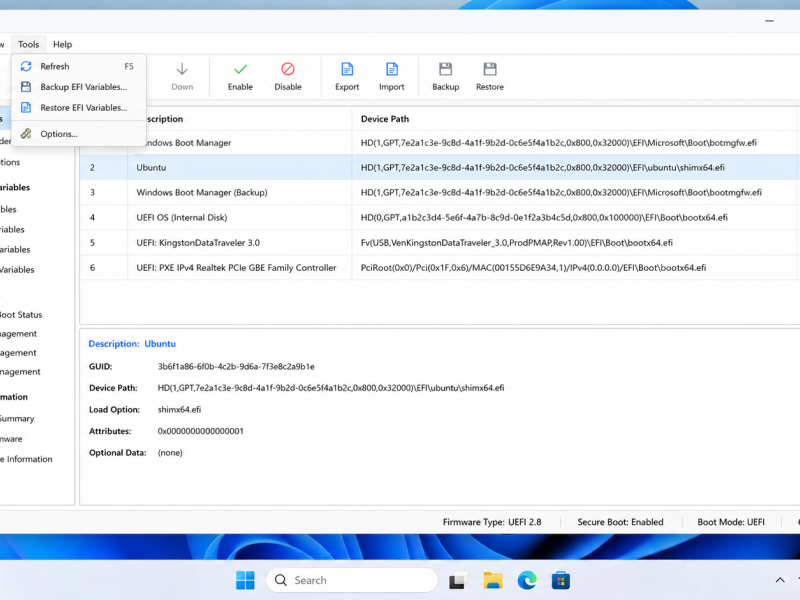Click the floppy icon beside Backup EFI Variables
The width and height of the screenshot is (800, 600).
pos(26,87)
